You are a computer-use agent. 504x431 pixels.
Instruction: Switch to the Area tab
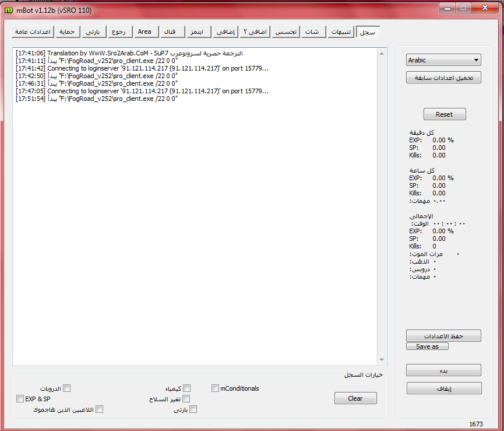tap(146, 32)
